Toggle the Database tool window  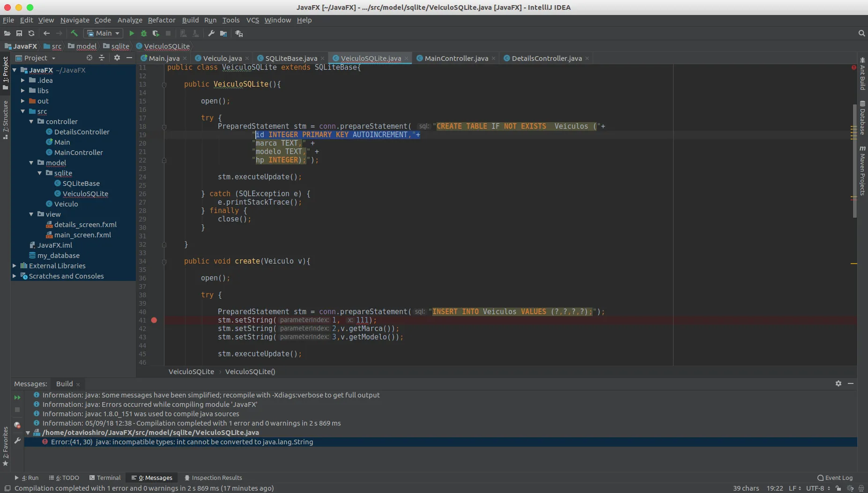(x=862, y=118)
